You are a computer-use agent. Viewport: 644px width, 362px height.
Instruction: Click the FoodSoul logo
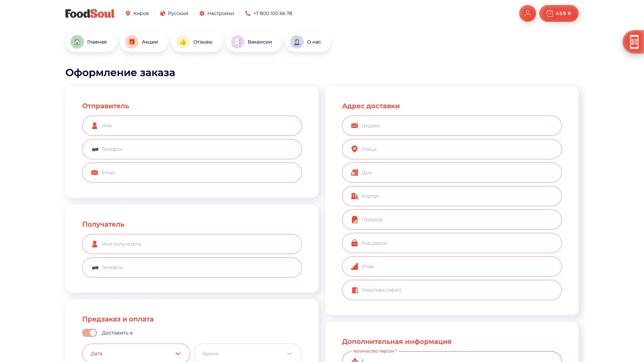pos(90,13)
